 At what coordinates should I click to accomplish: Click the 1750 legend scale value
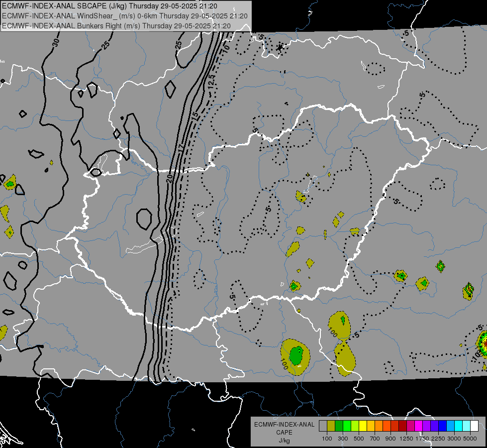click(422, 439)
